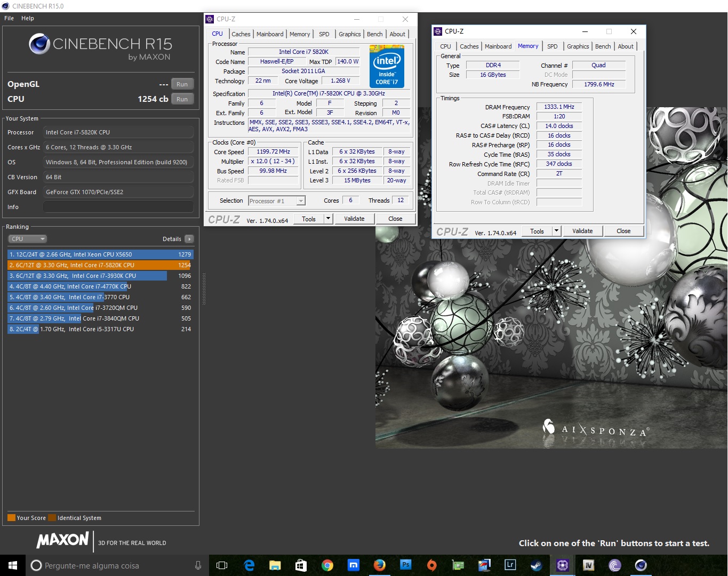This screenshot has width=728, height=576.
Task: Open the File menu in Cinebench
Action: coord(9,18)
